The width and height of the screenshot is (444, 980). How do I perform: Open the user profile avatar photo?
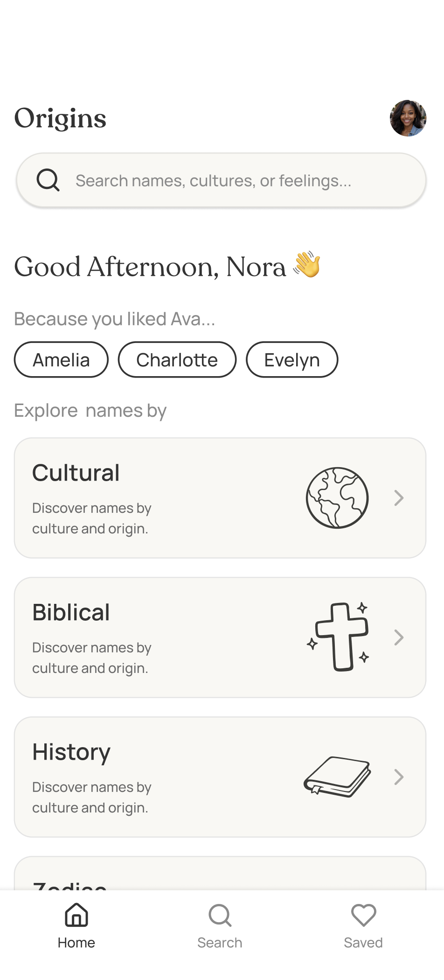[x=408, y=118]
